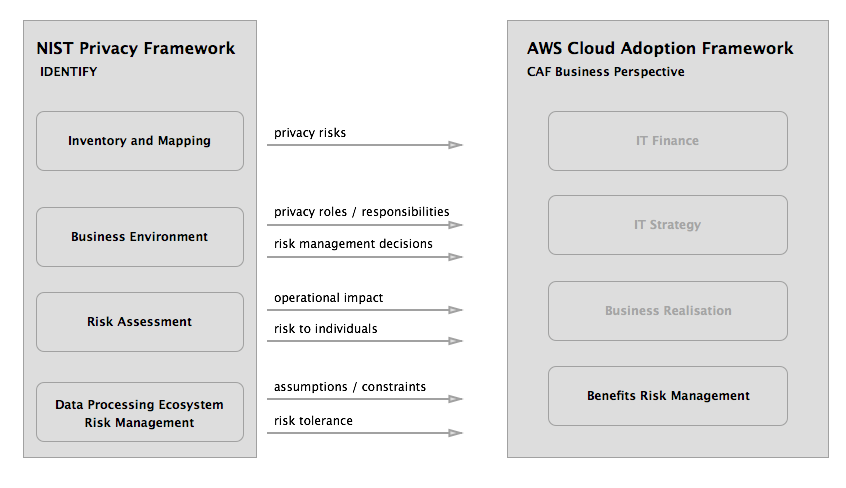Click the 'privacy risks' arrow label
This screenshot has height=488, width=846.
[310, 133]
